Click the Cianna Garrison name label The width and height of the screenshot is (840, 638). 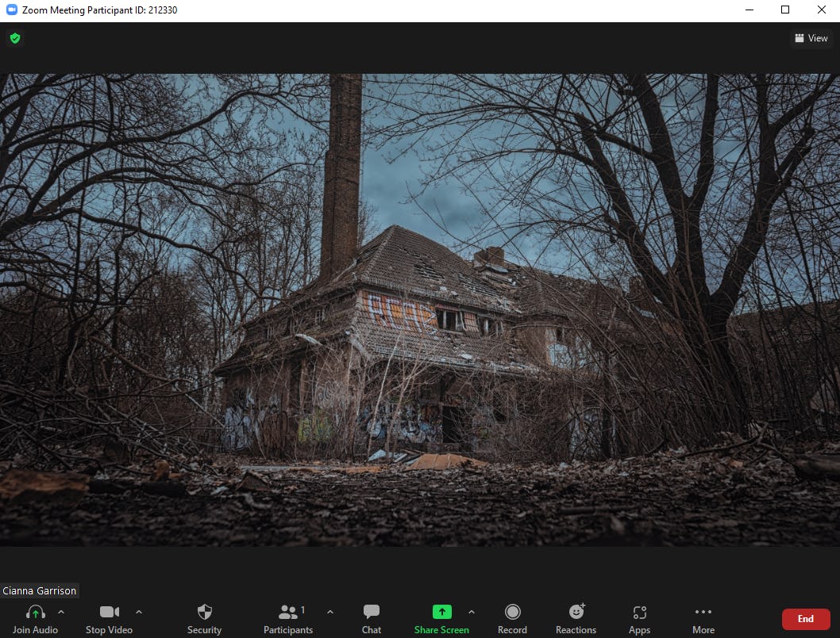point(40,590)
